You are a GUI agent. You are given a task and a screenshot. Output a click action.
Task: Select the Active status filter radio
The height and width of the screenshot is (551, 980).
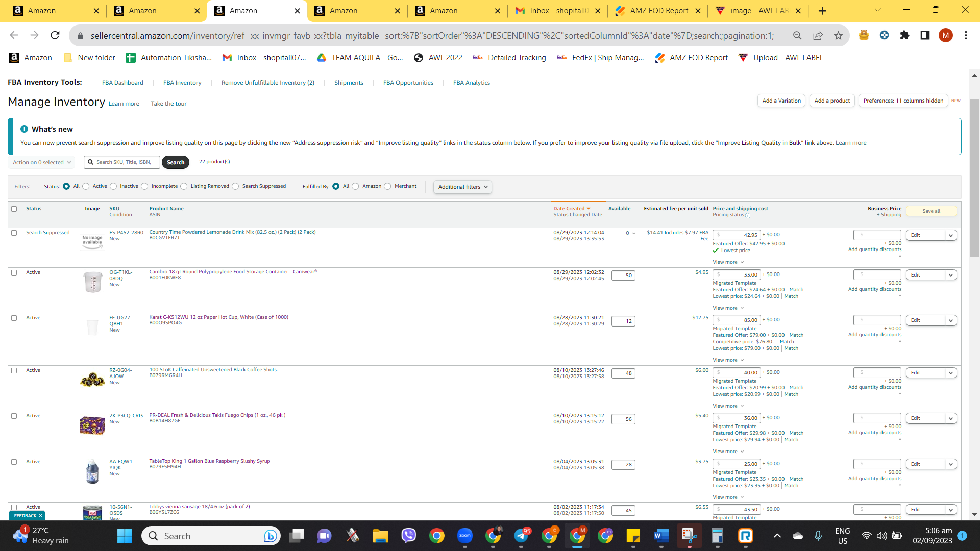pos(86,186)
